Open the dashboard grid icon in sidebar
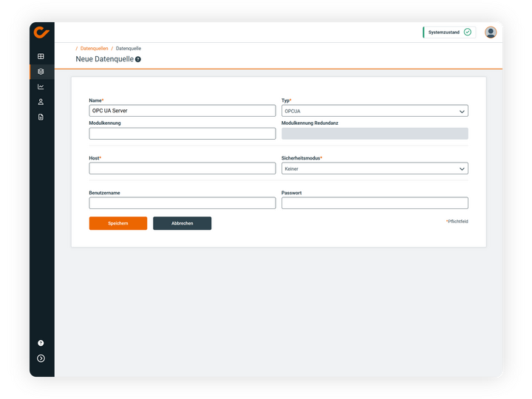This screenshot has width=532, height=399. [41, 56]
